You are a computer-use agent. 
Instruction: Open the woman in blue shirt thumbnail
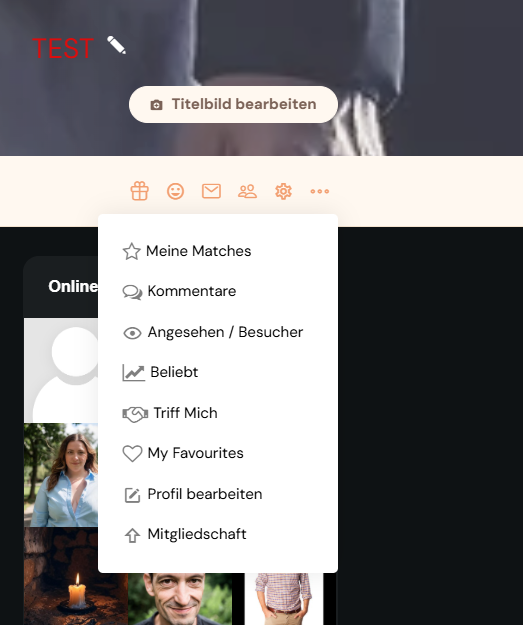[61, 475]
